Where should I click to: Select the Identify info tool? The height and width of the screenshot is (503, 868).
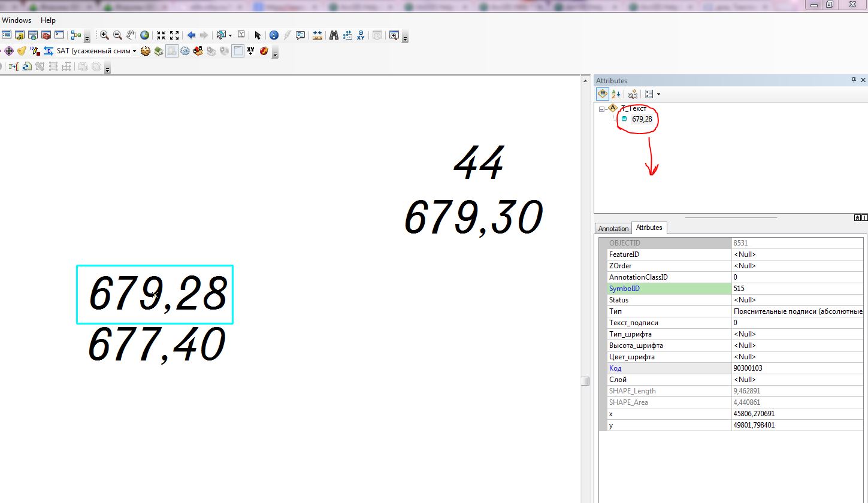pos(274,35)
